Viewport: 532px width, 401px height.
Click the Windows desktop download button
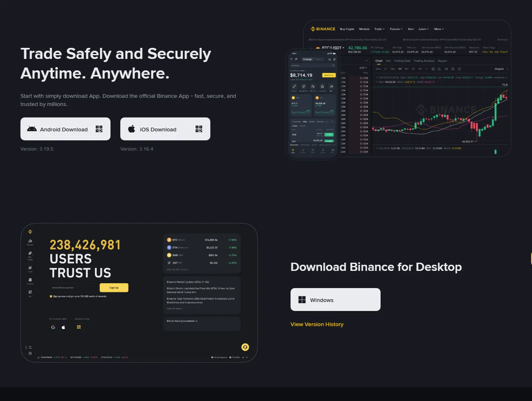(336, 300)
